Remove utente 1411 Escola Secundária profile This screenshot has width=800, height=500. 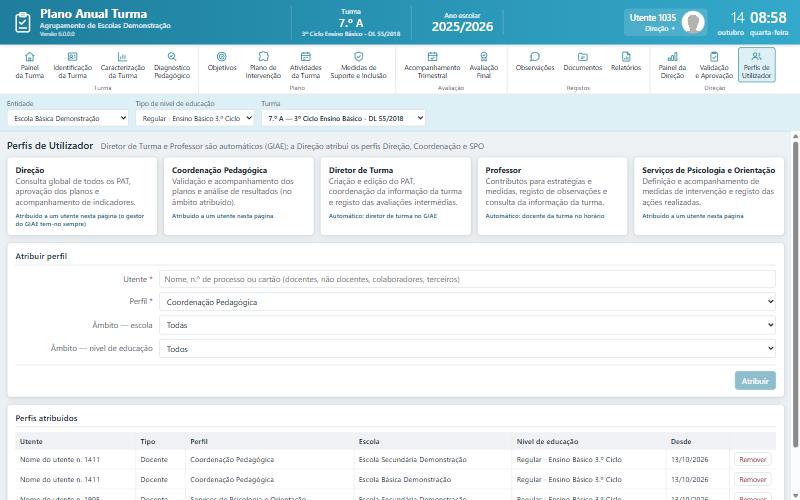753,460
